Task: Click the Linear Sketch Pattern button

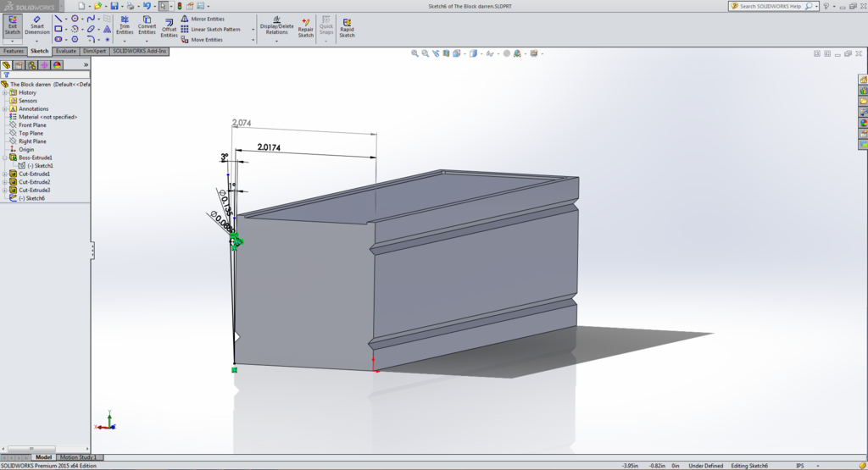Action: point(211,30)
